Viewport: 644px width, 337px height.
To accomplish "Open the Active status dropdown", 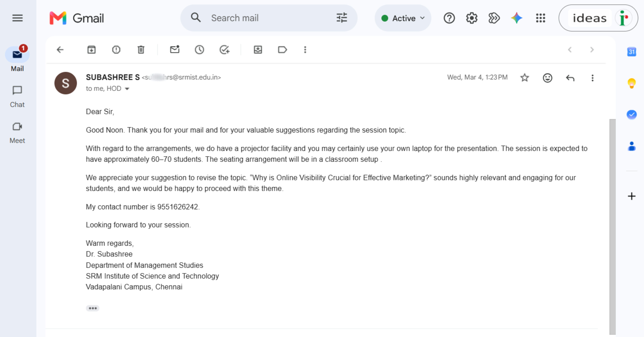I will 403,18.
